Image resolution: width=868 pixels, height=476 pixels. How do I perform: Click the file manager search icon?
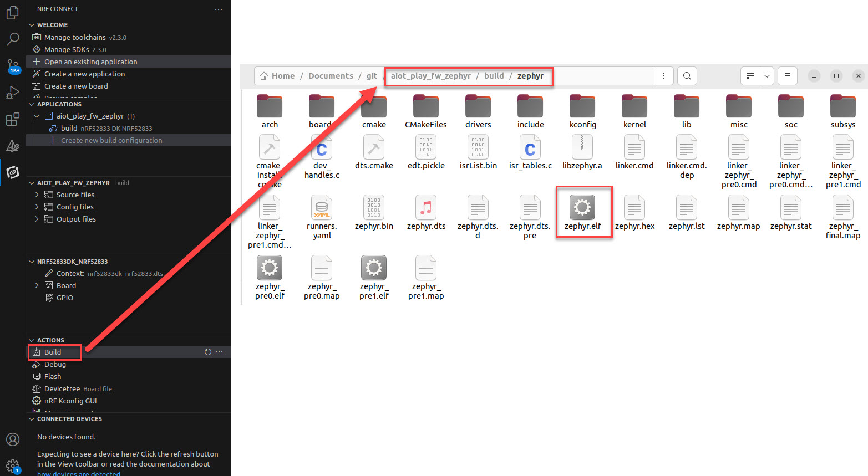pyautogui.click(x=687, y=76)
